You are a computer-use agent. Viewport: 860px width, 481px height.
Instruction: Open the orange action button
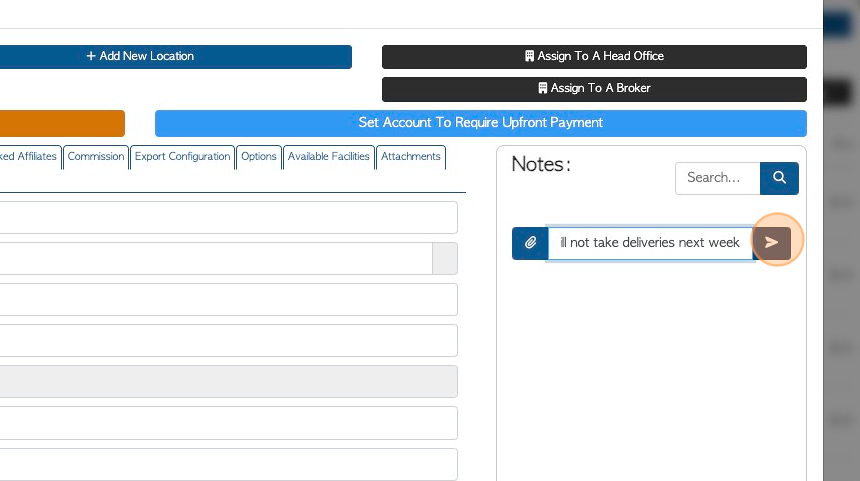coord(62,123)
